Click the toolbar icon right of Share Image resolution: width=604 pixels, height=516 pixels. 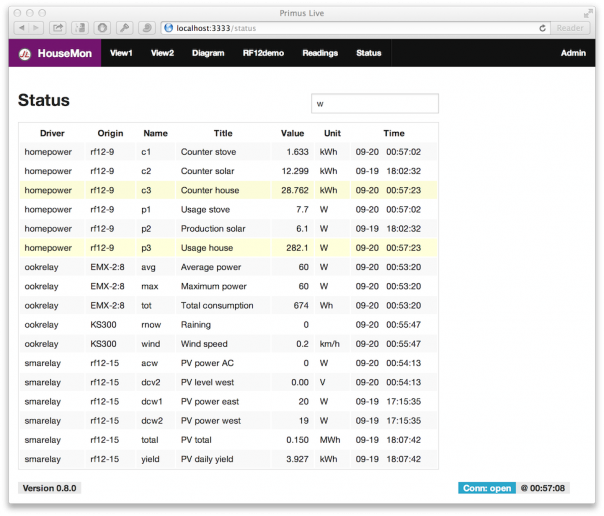pyautogui.click(x=80, y=28)
